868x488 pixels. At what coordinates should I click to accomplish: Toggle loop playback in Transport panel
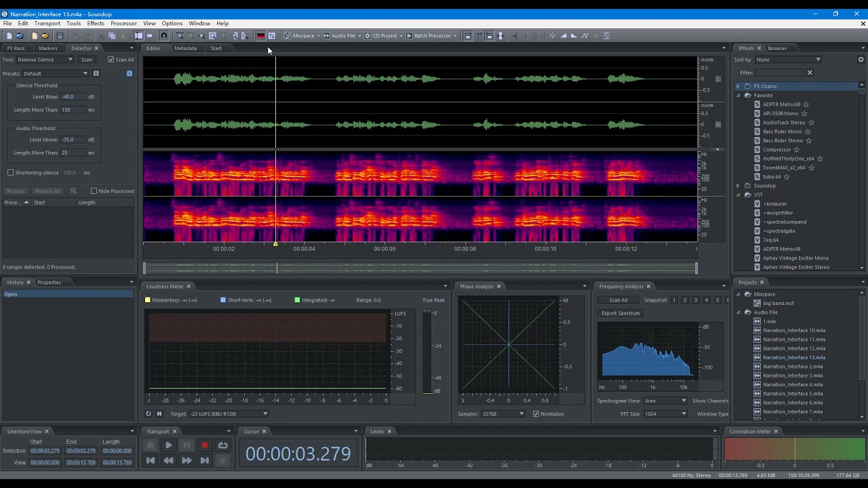click(x=222, y=445)
